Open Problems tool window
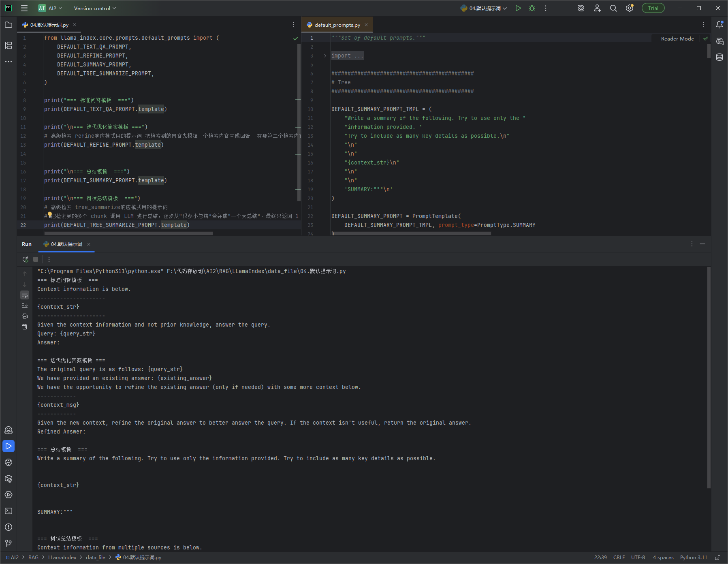728x564 pixels. [9, 527]
